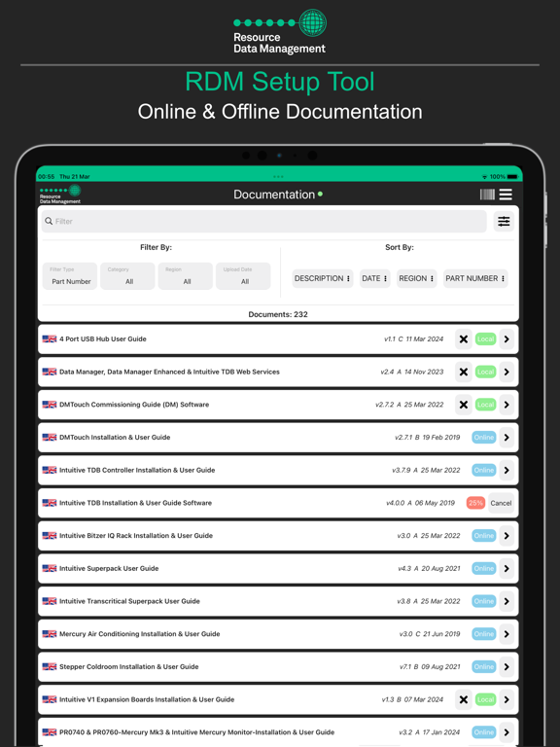Open DMTouch Commissioning Guide arrow

click(x=507, y=405)
